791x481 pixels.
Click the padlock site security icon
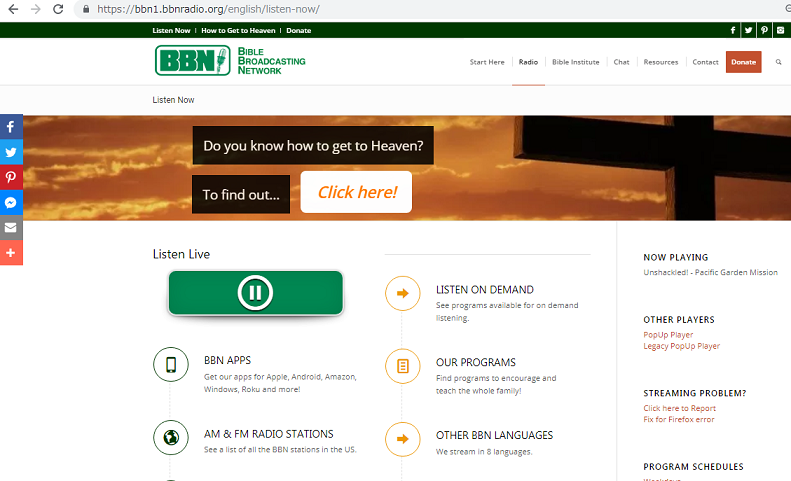[86, 9]
